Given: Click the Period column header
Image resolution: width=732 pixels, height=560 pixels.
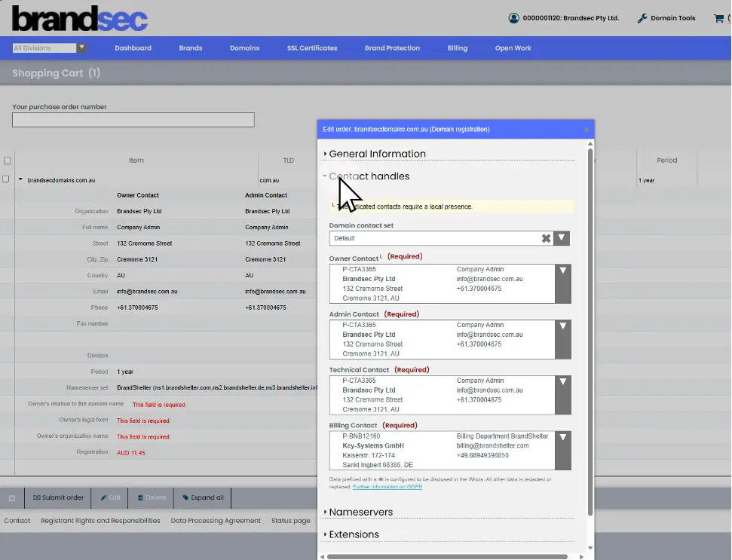Looking at the screenshot, I should pyautogui.click(x=666, y=161).
